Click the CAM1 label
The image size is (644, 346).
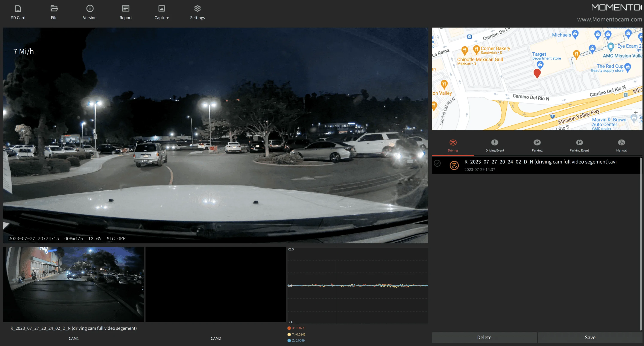point(74,338)
